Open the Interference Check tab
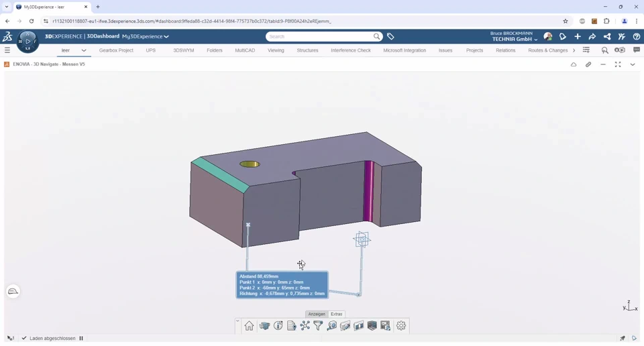644x346 pixels. click(x=351, y=50)
